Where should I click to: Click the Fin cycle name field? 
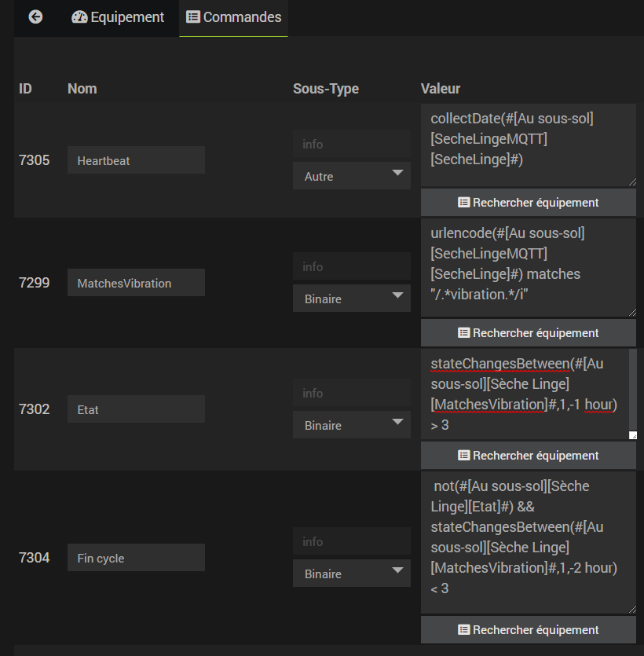point(136,558)
